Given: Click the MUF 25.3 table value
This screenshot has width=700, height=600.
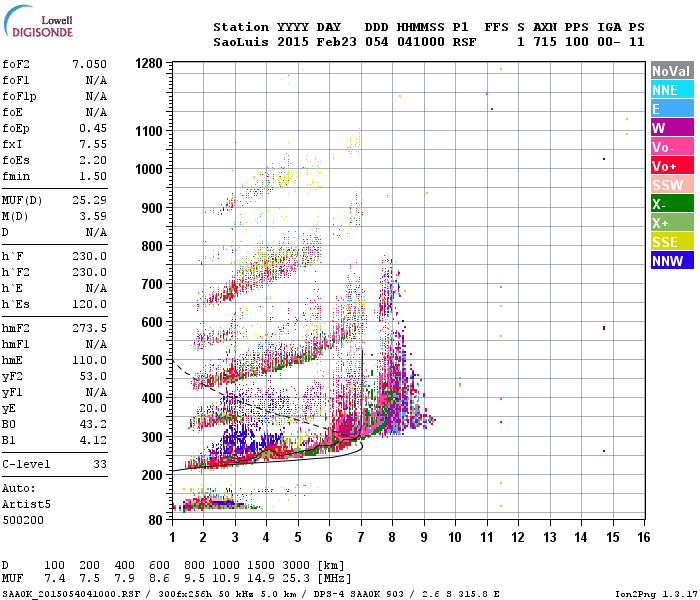Looking at the screenshot, I should 296,579.
